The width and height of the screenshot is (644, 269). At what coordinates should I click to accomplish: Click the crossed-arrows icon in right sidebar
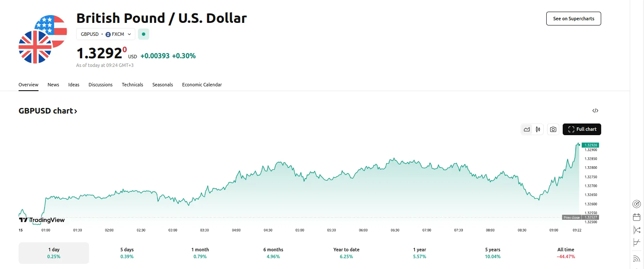(x=636, y=230)
